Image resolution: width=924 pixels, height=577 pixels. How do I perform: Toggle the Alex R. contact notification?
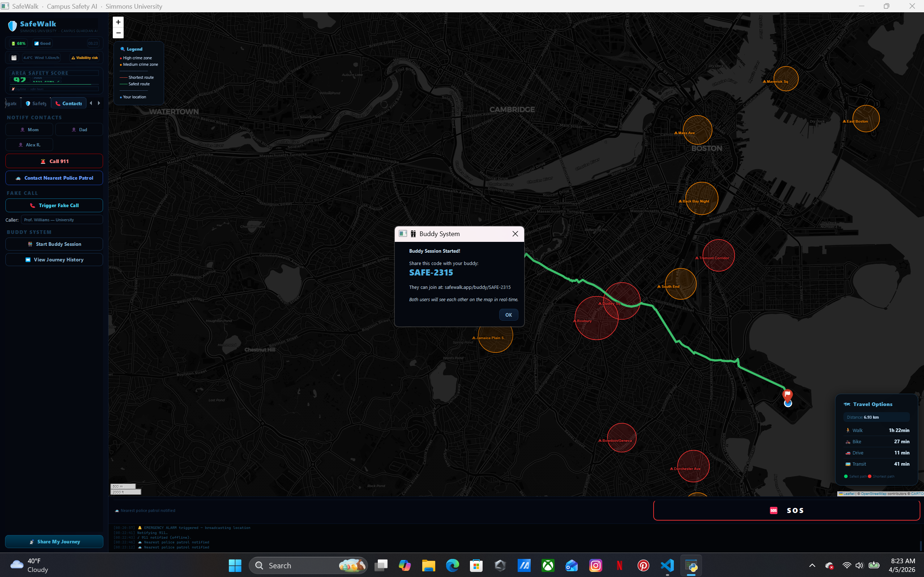(x=29, y=145)
